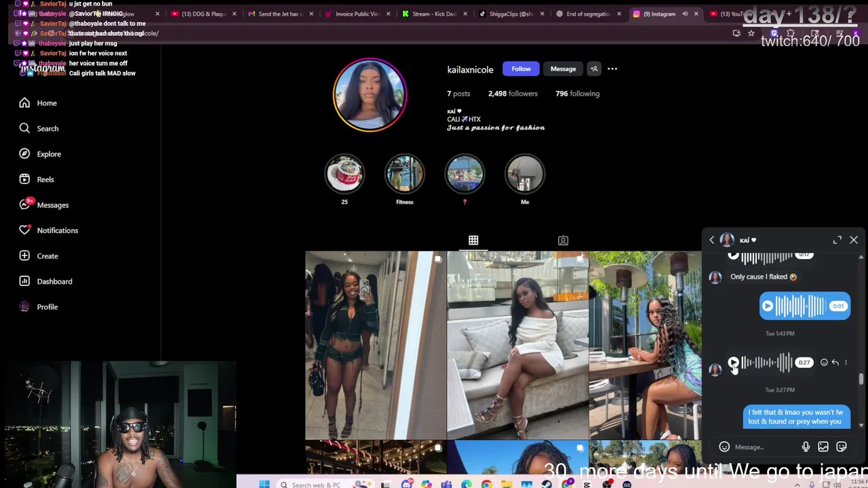Play the received 0:27 voice message
This screenshot has width=868, height=488.
pos(734,363)
